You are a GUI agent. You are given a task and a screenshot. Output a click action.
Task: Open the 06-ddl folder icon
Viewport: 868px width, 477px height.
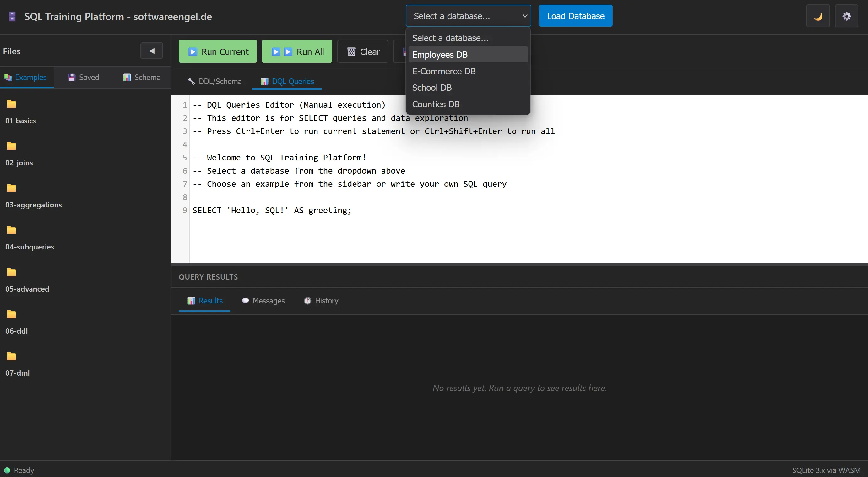(11, 315)
